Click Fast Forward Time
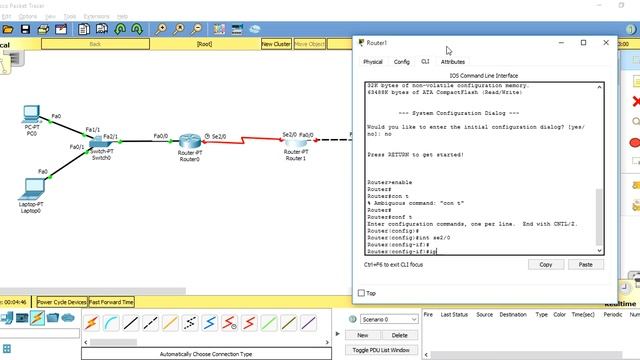 (111, 302)
